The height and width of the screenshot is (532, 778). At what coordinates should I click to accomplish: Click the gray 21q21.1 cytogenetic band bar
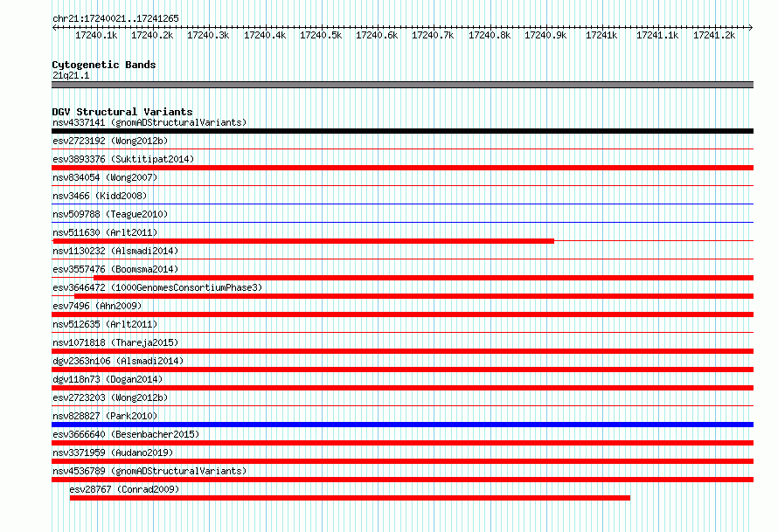[x=402, y=85]
